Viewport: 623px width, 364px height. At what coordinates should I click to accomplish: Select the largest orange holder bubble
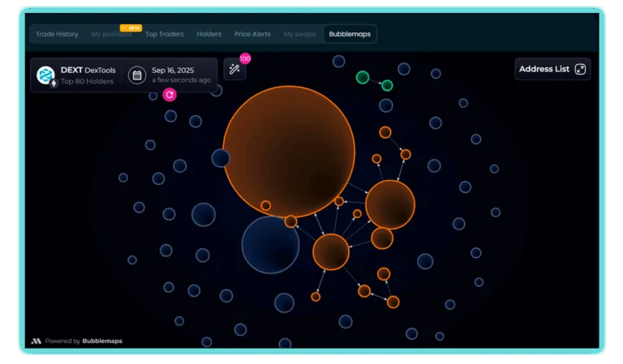[289, 152]
